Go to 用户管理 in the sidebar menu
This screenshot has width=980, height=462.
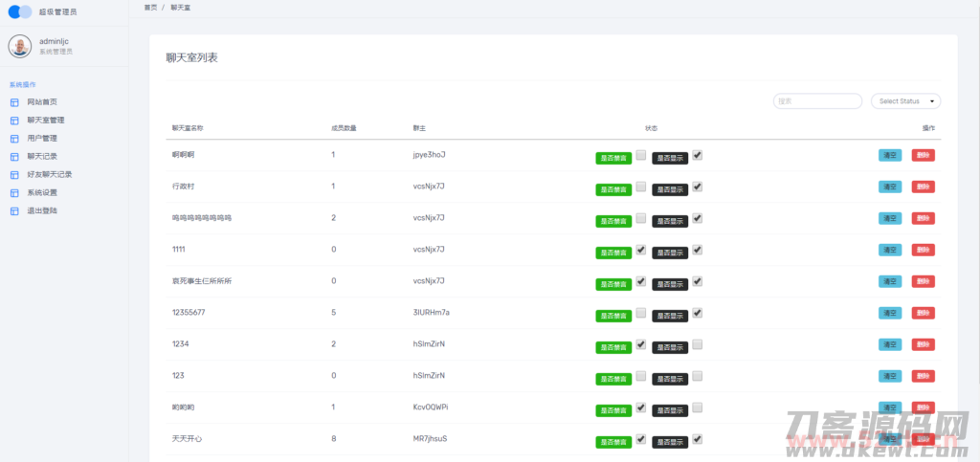point(42,139)
